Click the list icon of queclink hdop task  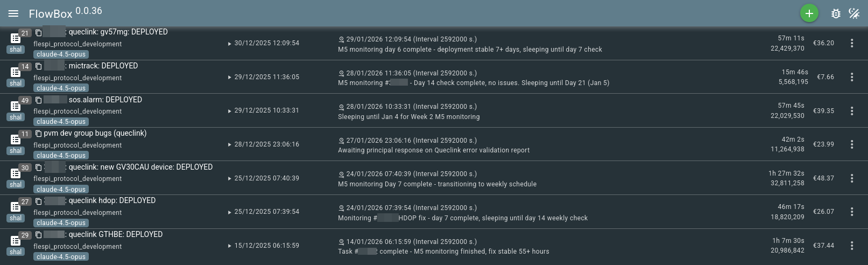pyautogui.click(x=16, y=207)
